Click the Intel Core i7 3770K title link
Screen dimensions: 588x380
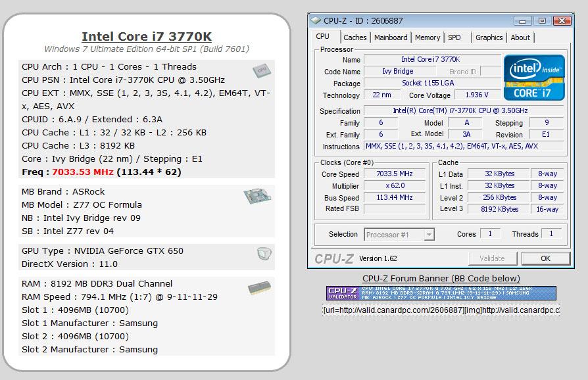pos(147,36)
